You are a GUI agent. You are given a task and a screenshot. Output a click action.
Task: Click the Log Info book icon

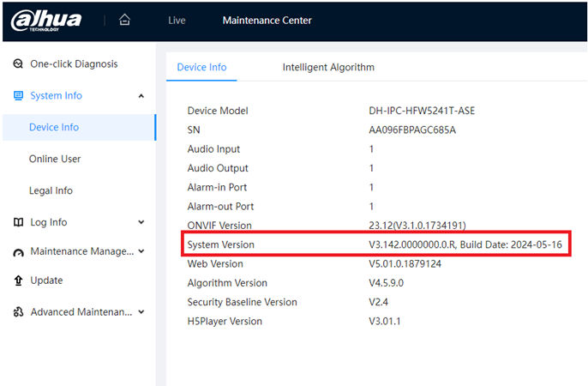(x=18, y=222)
